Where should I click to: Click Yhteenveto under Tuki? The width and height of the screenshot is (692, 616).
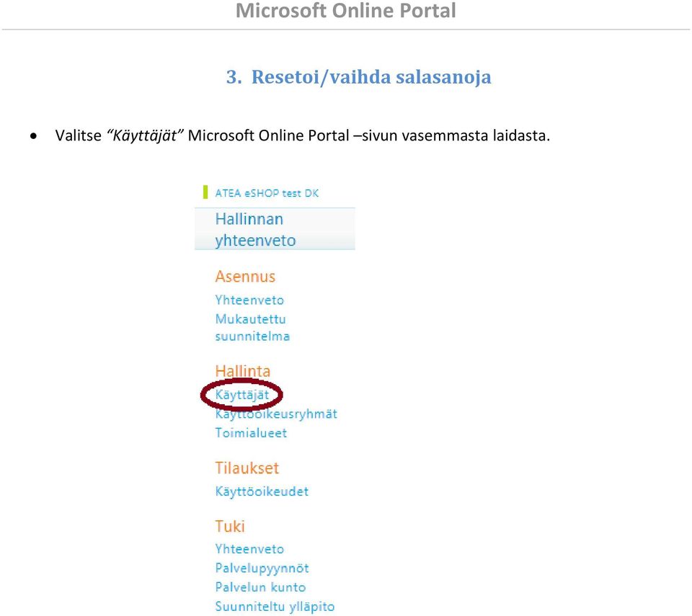click(249, 549)
